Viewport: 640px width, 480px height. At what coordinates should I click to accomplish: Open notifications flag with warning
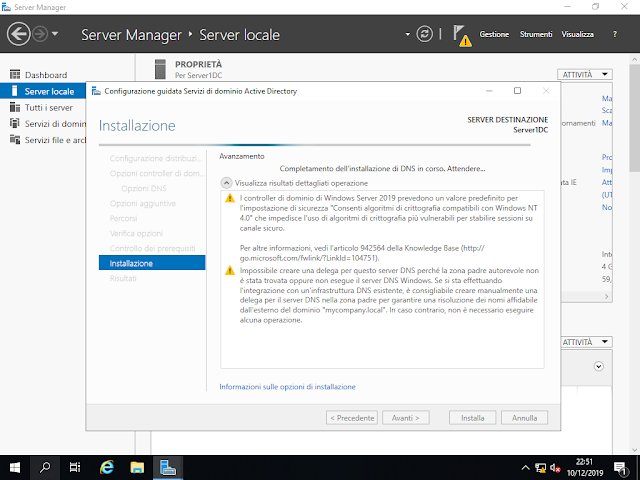pyautogui.click(x=462, y=36)
